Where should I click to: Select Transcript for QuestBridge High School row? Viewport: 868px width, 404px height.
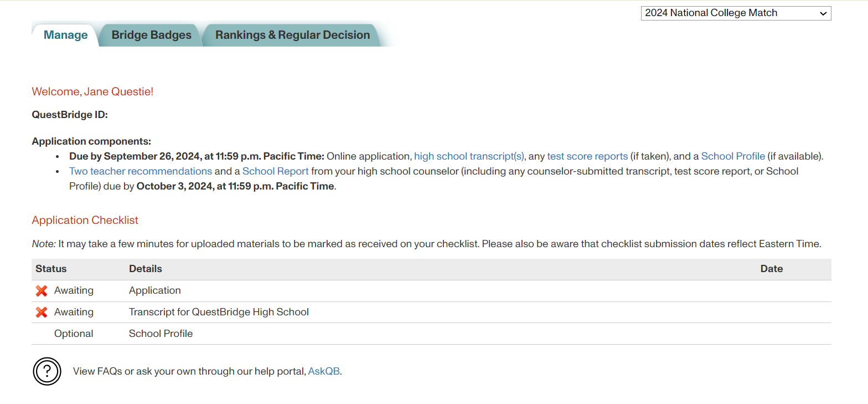click(219, 313)
